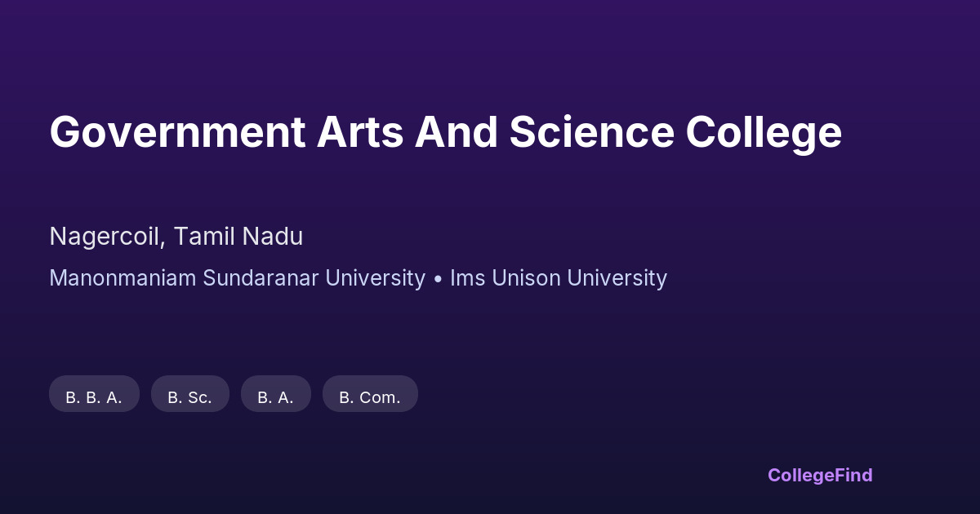Select the B. Sc. course tag
Viewport: 980px width, 514px height.
(x=189, y=397)
